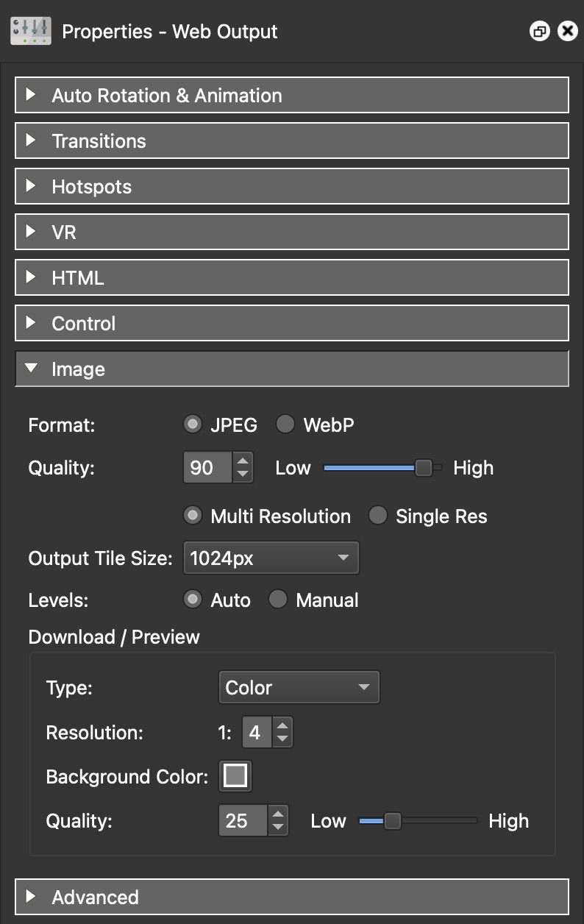Set Levels to Manual
The height and width of the screenshot is (924, 584).
point(277,600)
